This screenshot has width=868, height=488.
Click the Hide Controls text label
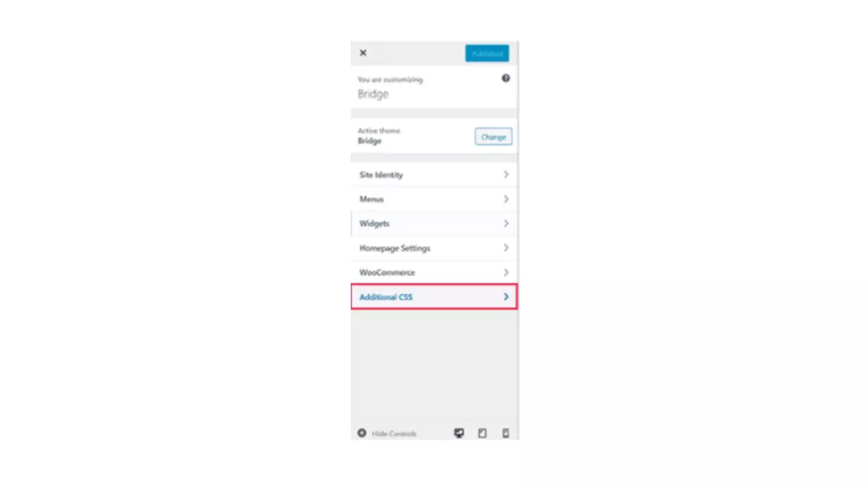tap(394, 434)
